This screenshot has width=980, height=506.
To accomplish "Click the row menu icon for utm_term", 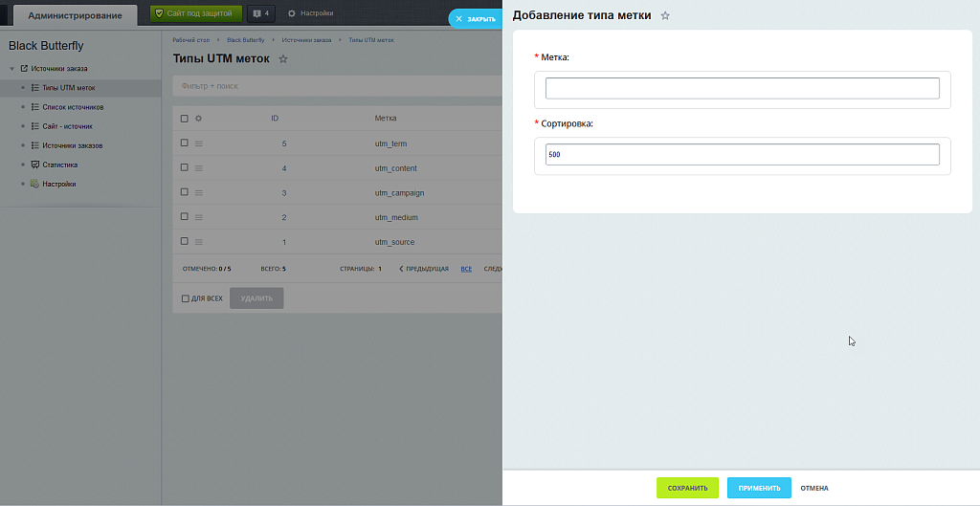I will tap(199, 143).
